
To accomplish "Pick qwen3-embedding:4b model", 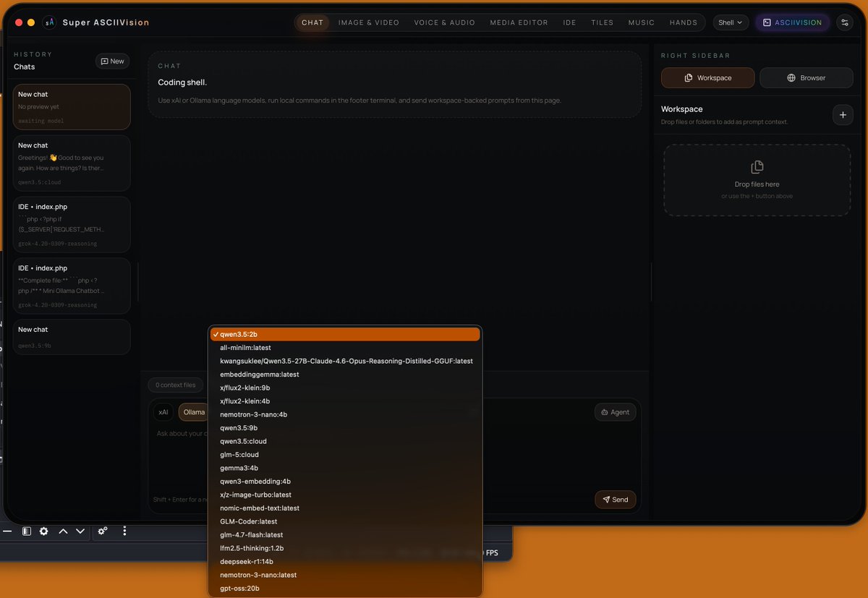I will (345, 482).
